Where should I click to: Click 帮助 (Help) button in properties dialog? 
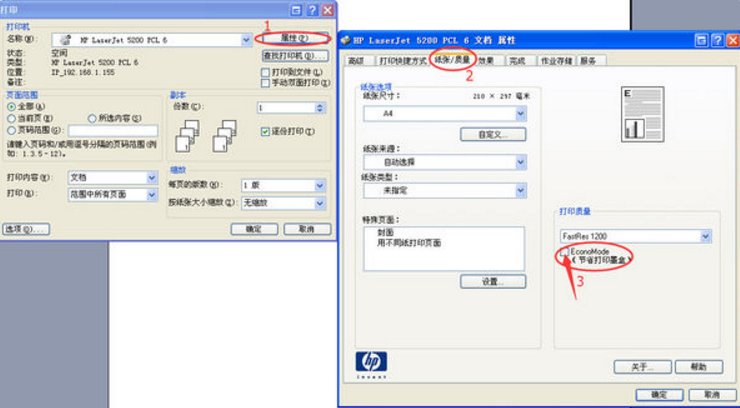(x=699, y=366)
